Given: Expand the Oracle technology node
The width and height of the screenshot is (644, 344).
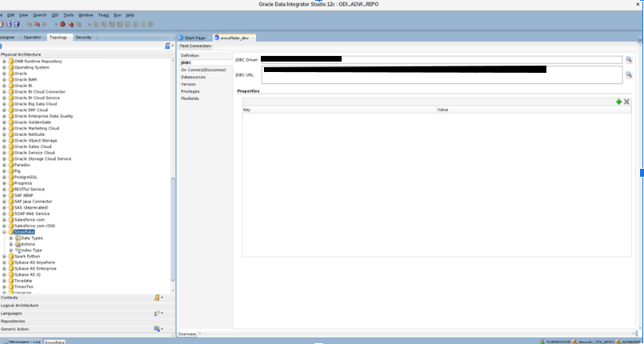Looking at the screenshot, I should 5,74.
